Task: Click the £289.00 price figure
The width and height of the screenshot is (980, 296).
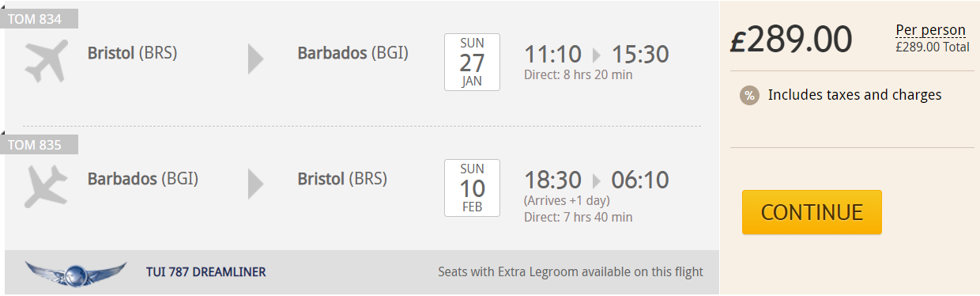Action: tap(791, 40)
